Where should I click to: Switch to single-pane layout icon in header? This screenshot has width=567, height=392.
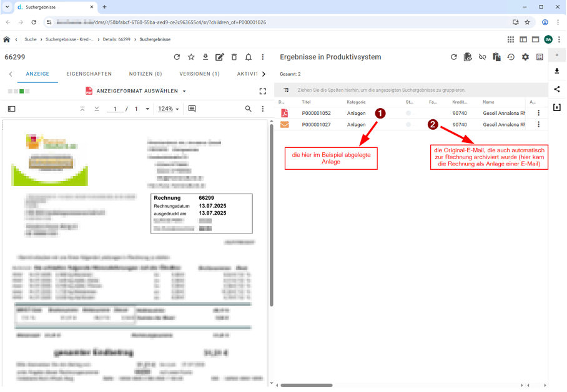pyautogui.click(x=536, y=39)
